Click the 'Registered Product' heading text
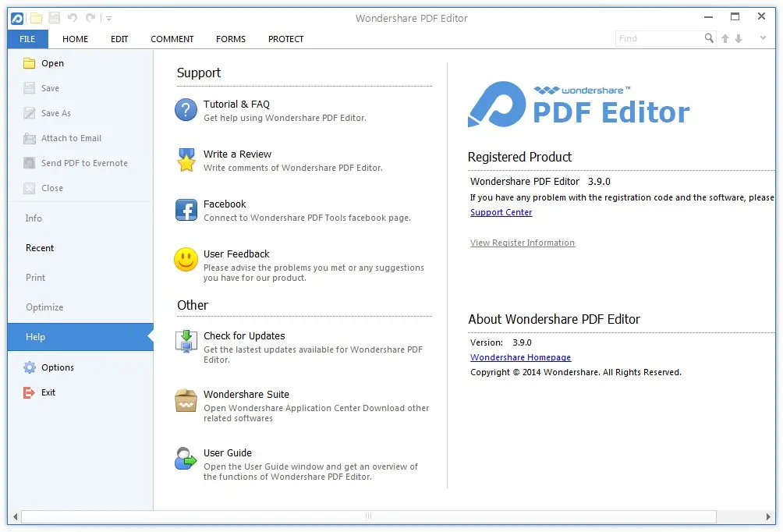 [x=519, y=157]
